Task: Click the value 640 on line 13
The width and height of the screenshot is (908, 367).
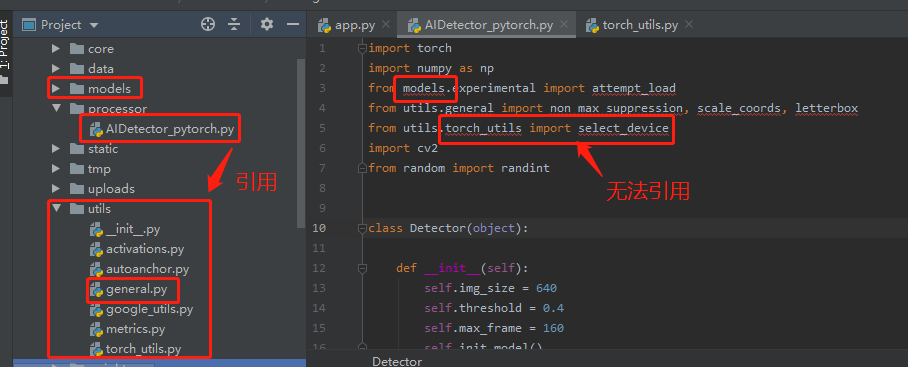Action: click(x=546, y=288)
